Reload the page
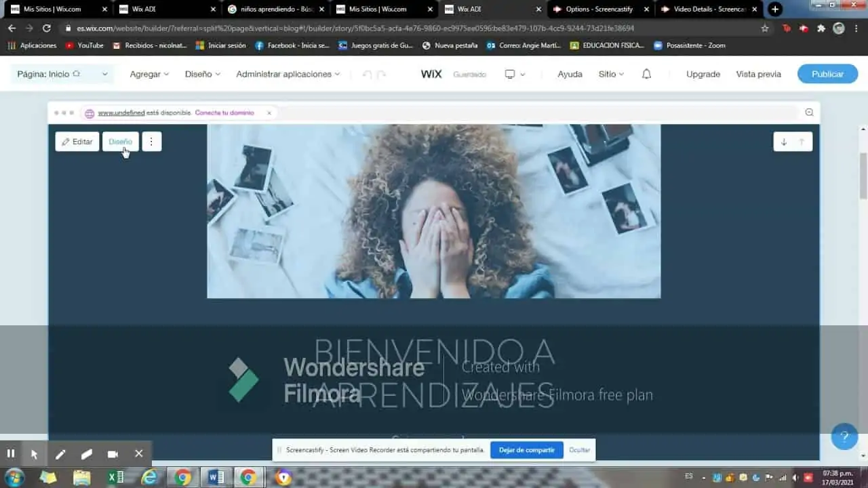868x488 pixels. (46, 28)
